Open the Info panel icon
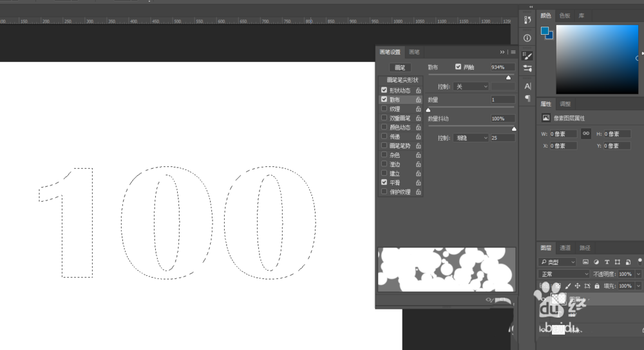The height and width of the screenshot is (350, 644). [x=527, y=38]
